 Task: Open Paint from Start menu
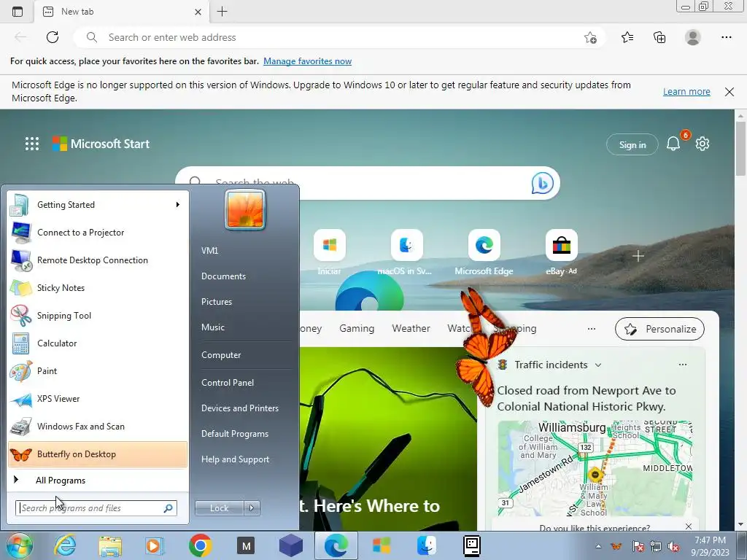click(x=98, y=370)
